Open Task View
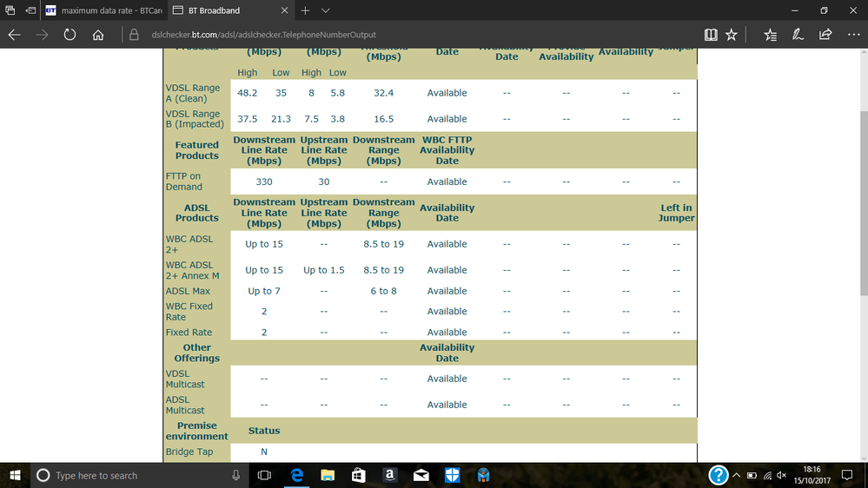This screenshot has width=868, height=488. (265, 475)
